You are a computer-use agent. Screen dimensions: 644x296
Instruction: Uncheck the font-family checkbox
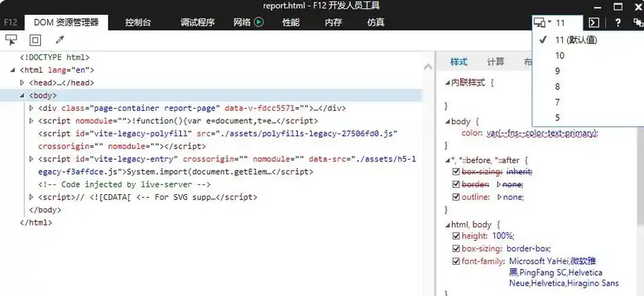(x=456, y=261)
